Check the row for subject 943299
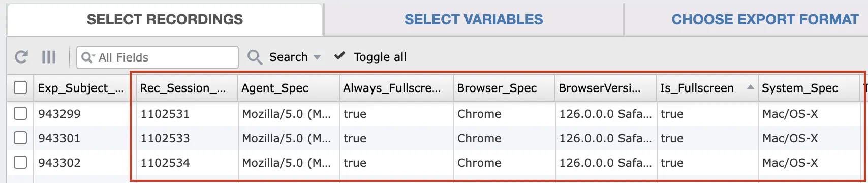This screenshot has height=183, width=868. coord(20,113)
